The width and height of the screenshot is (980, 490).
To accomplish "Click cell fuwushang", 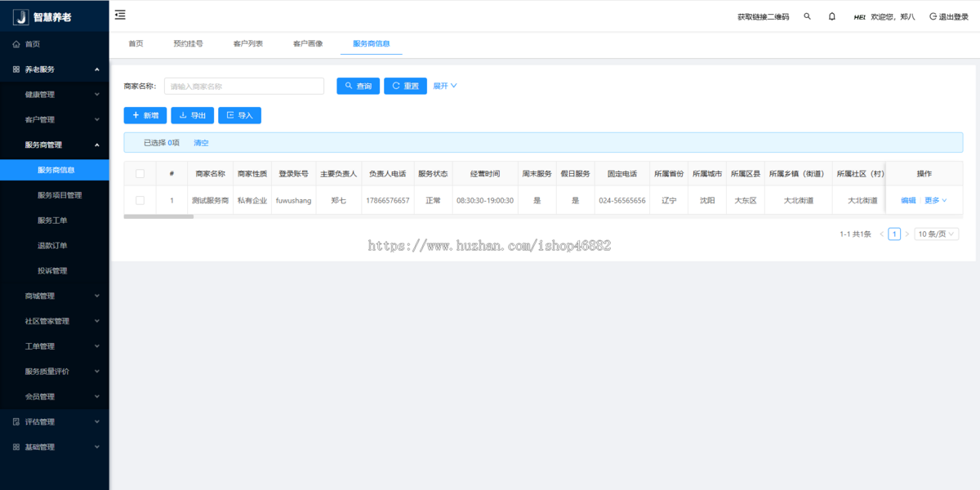I will (293, 200).
